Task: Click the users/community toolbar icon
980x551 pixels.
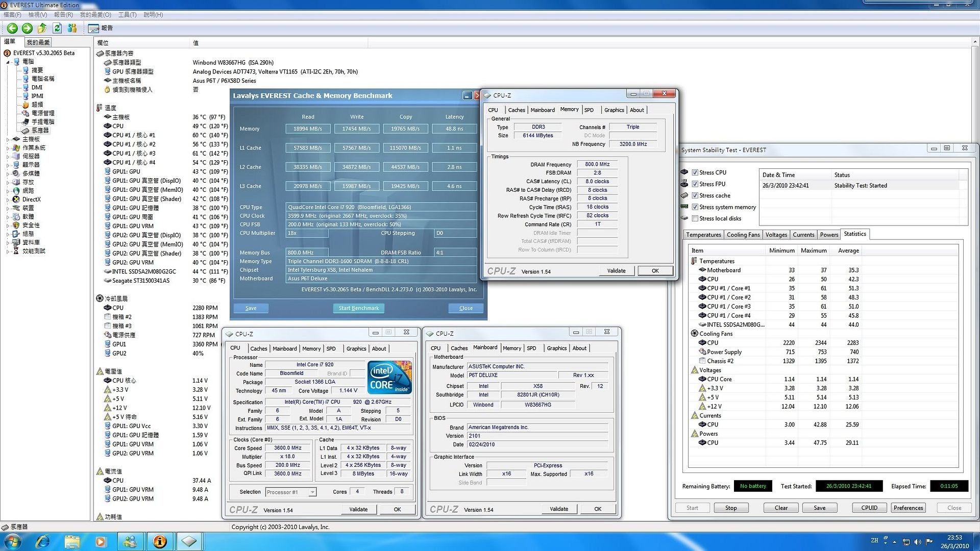Action: click(x=72, y=29)
